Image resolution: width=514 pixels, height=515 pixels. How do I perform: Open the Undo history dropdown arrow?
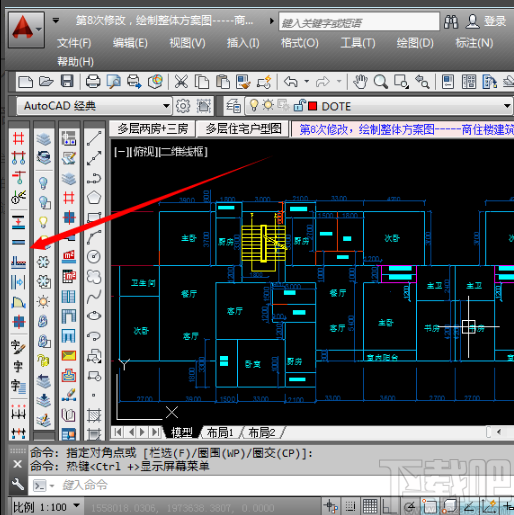tap(307, 81)
